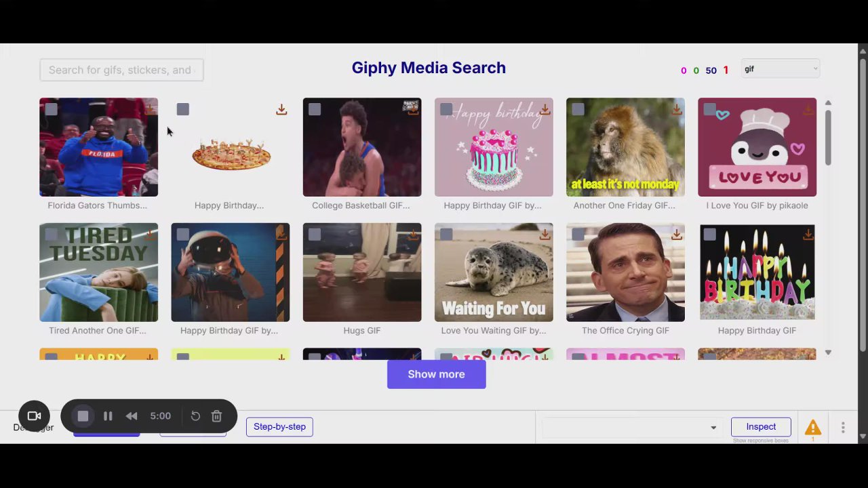Viewport: 868px width, 488px height.
Task: Tick the I Love You GIF checkbox
Action: click(x=709, y=109)
